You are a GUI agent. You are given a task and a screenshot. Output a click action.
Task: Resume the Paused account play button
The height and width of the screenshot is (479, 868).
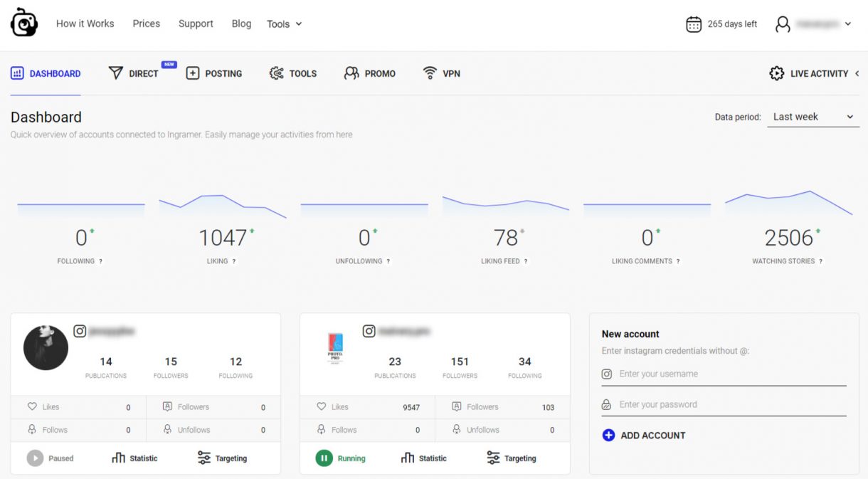35,458
